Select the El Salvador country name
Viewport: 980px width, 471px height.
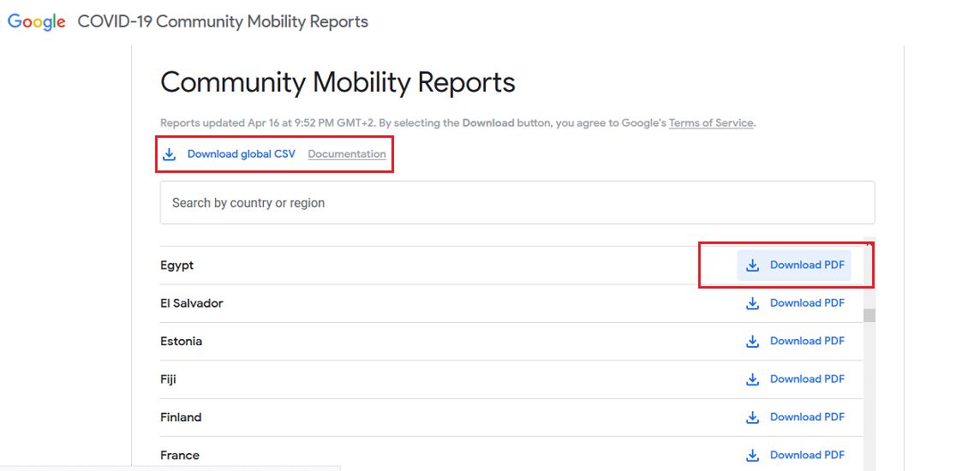click(192, 304)
